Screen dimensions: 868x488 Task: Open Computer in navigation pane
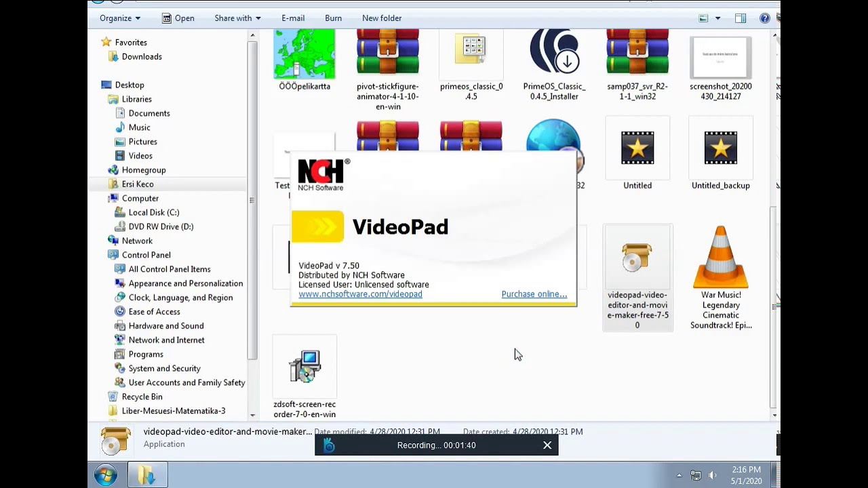pos(140,199)
